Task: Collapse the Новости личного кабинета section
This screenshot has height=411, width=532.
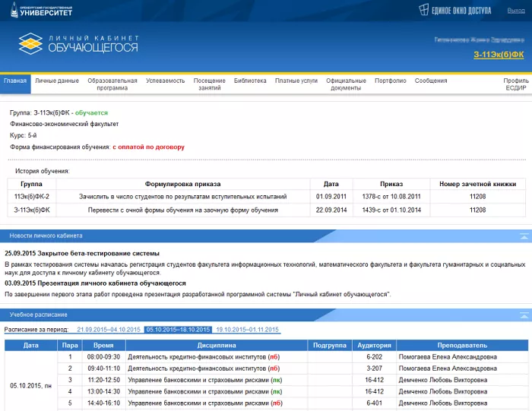Action: [523, 236]
